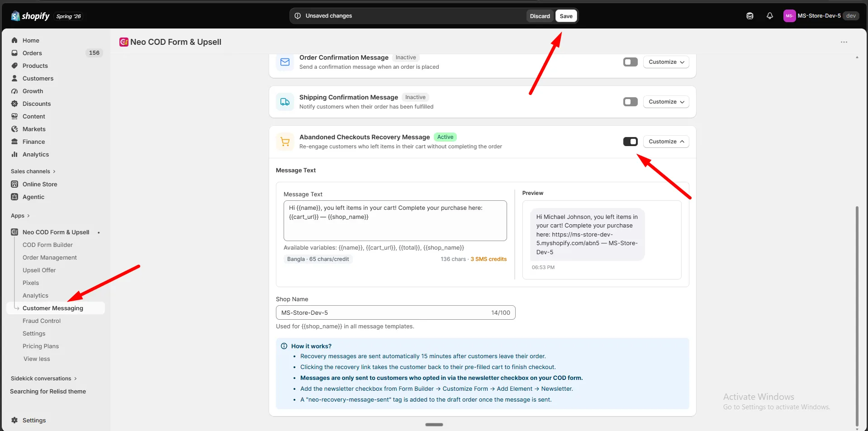Collapse Customize for Abandoned Checkouts Recovery
The height and width of the screenshot is (431, 868).
[666, 142]
